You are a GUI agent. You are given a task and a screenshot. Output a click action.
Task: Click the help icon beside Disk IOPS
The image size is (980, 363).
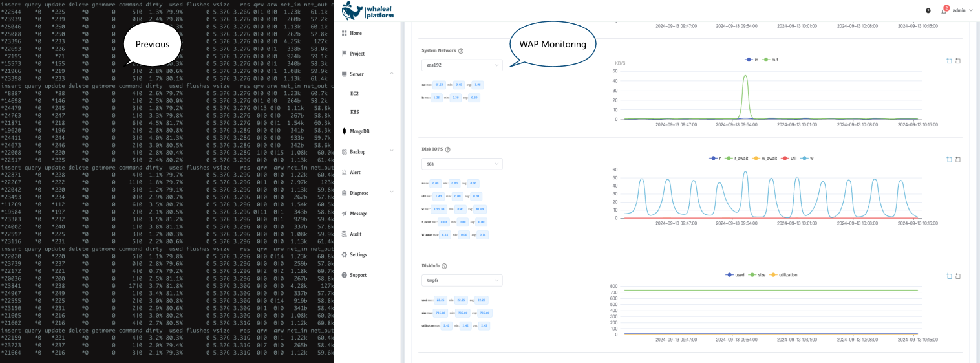pos(447,149)
